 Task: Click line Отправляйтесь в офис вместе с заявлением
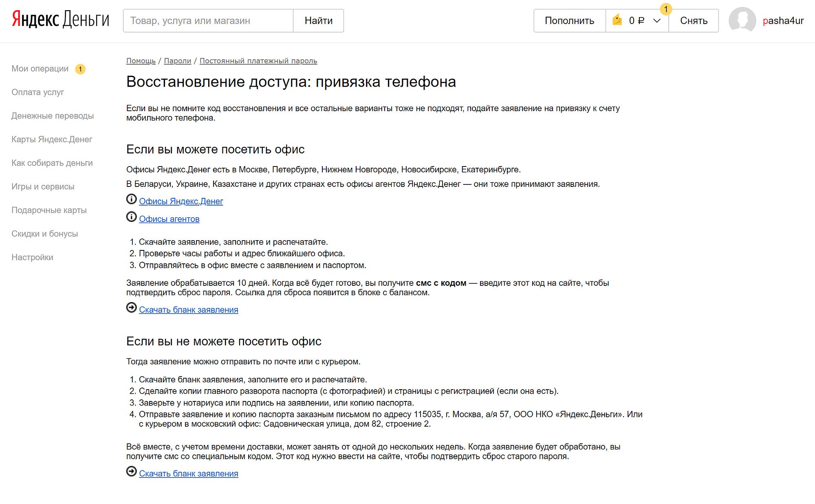click(253, 265)
